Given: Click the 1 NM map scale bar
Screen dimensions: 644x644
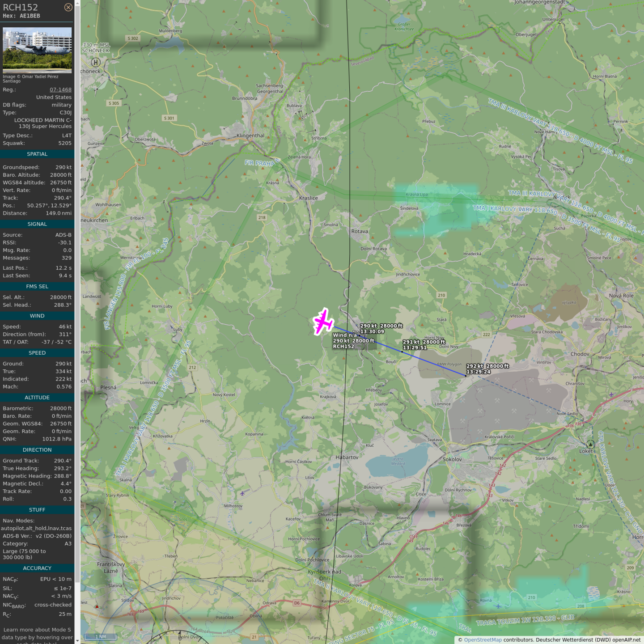Looking at the screenshot, I should pos(101,636).
